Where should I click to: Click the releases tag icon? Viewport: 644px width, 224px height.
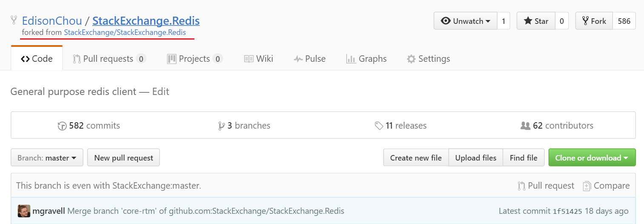379,126
